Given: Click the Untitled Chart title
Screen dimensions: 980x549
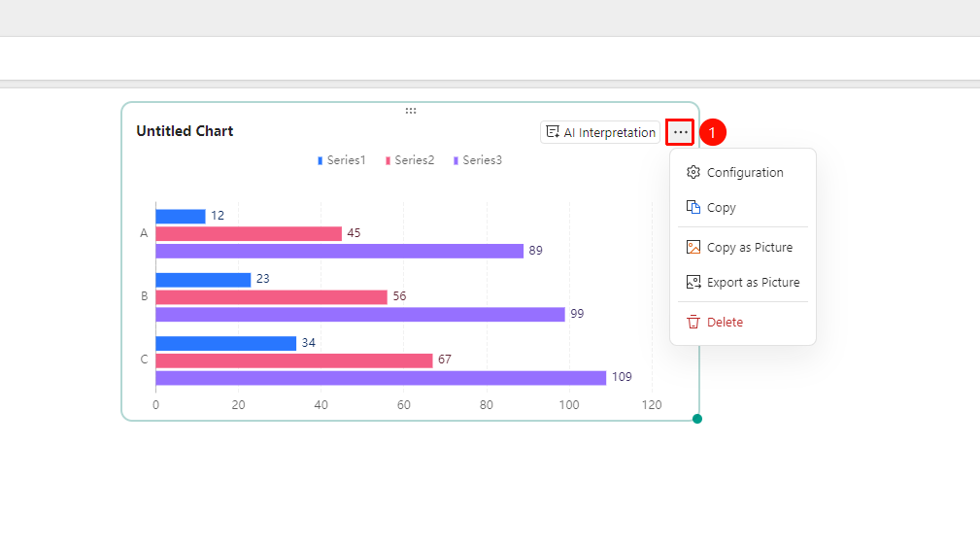Looking at the screenshot, I should pyautogui.click(x=185, y=131).
